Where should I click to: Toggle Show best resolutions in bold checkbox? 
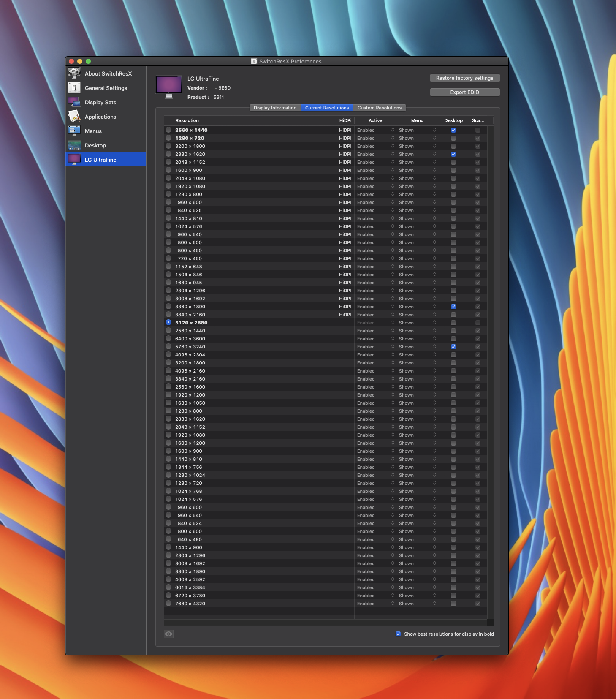398,634
